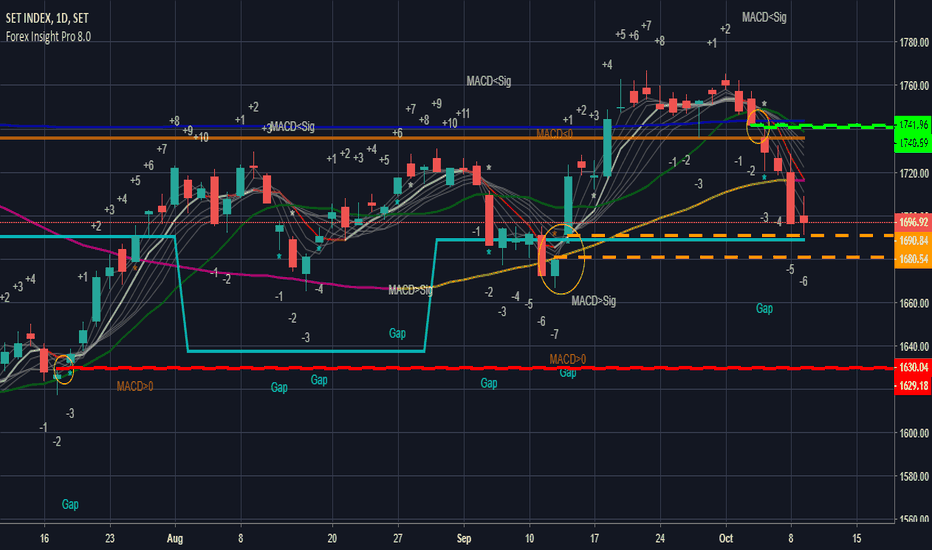The height and width of the screenshot is (550, 932).
Task: Click the "27" date axis label
Action: pyautogui.click(x=398, y=539)
